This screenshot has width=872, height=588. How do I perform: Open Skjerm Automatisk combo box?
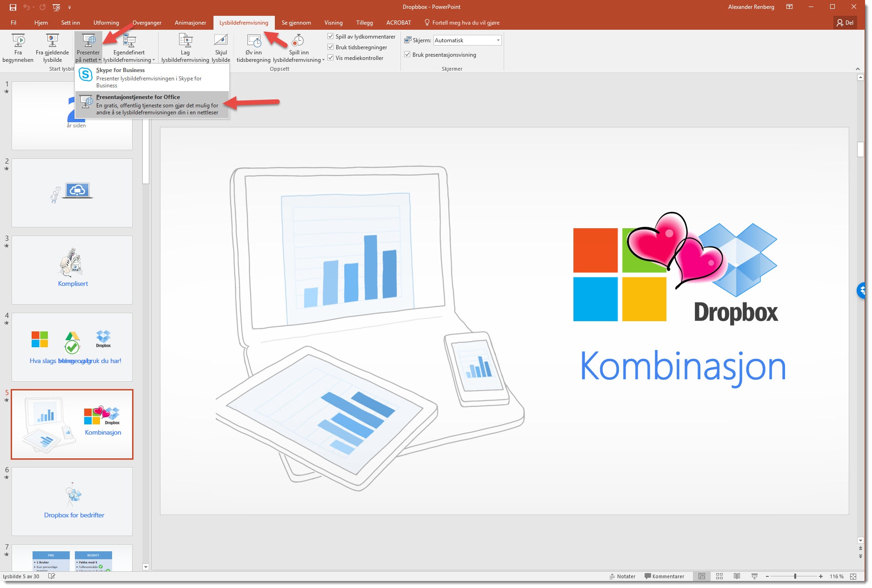tap(467, 40)
